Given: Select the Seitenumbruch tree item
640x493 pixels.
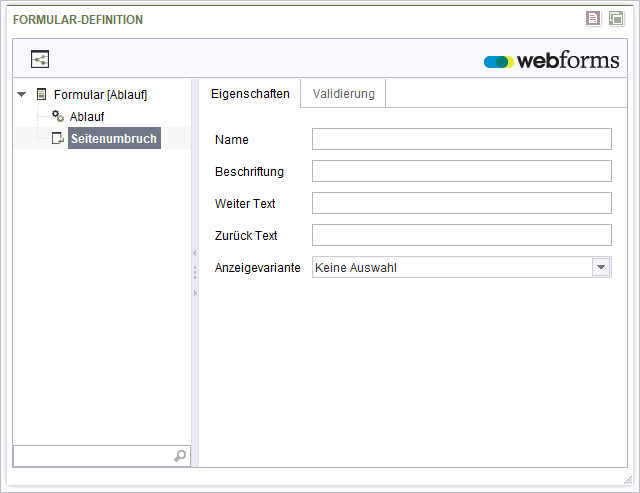Looking at the screenshot, I should point(114,138).
